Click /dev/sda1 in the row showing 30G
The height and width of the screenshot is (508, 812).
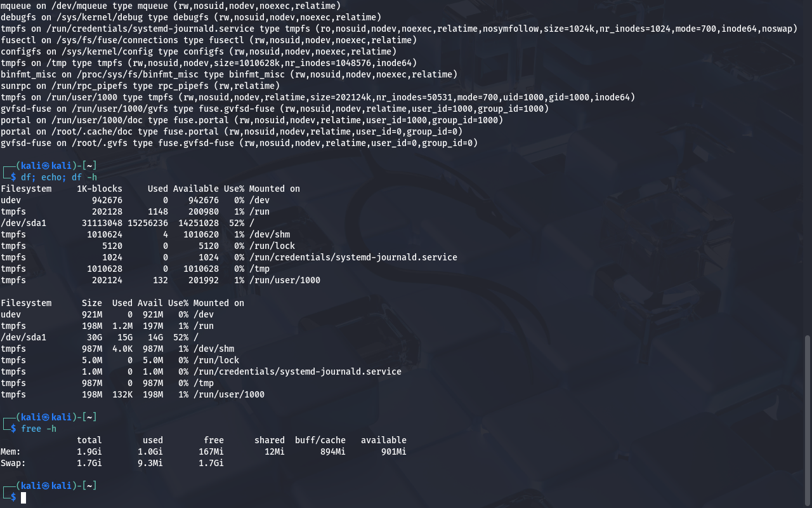click(x=23, y=337)
